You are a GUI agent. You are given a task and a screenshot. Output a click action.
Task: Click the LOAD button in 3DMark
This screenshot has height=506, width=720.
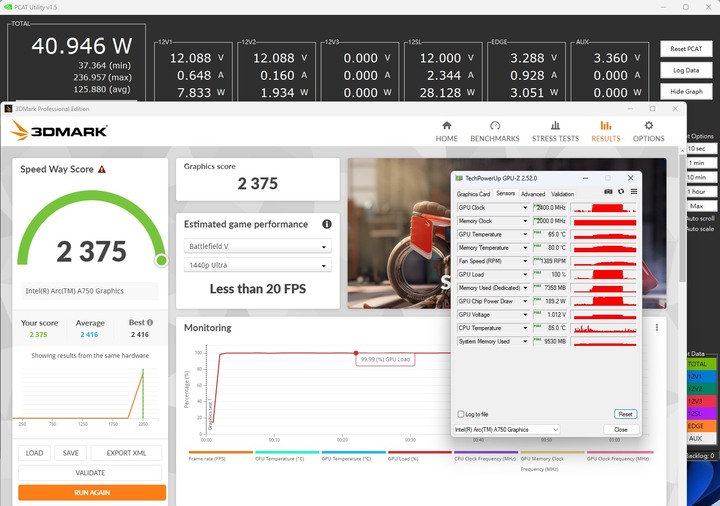pyautogui.click(x=34, y=453)
